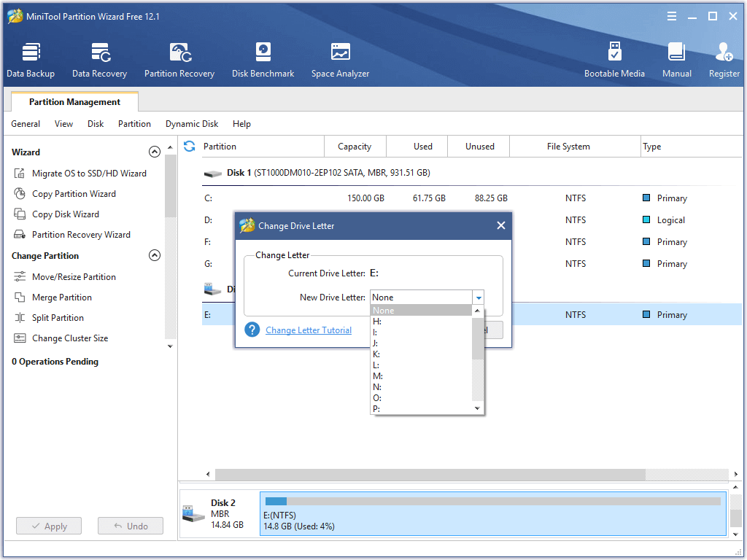Click the cyan Logical swatch for D:
Image resolution: width=747 pixels, height=560 pixels.
click(x=646, y=219)
